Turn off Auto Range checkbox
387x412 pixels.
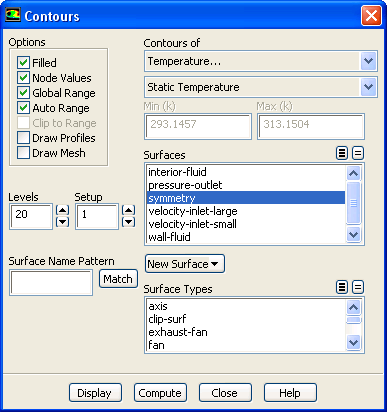[23, 108]
